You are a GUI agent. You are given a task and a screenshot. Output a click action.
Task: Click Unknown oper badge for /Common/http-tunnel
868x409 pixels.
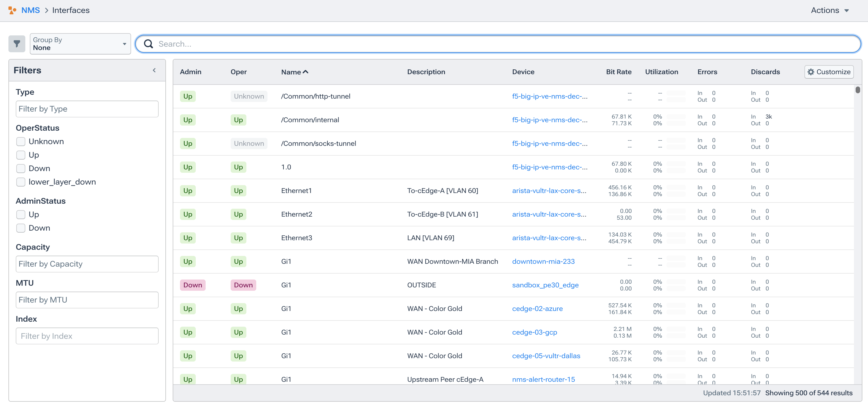point(249,96)
